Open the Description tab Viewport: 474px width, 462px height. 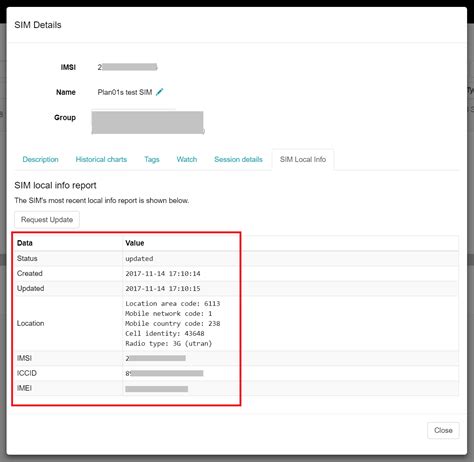(40, 159)
